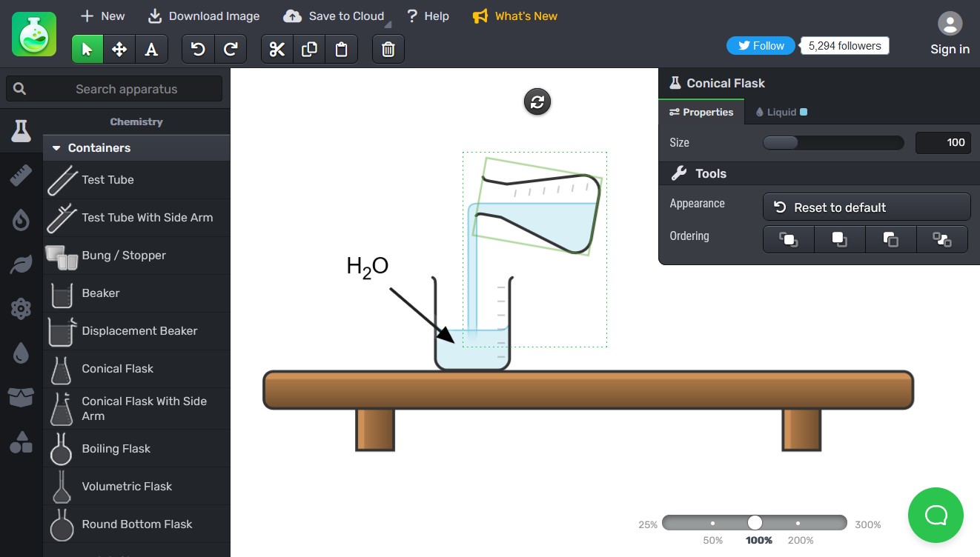Delete selected item with trash icon

coord(388,50)
